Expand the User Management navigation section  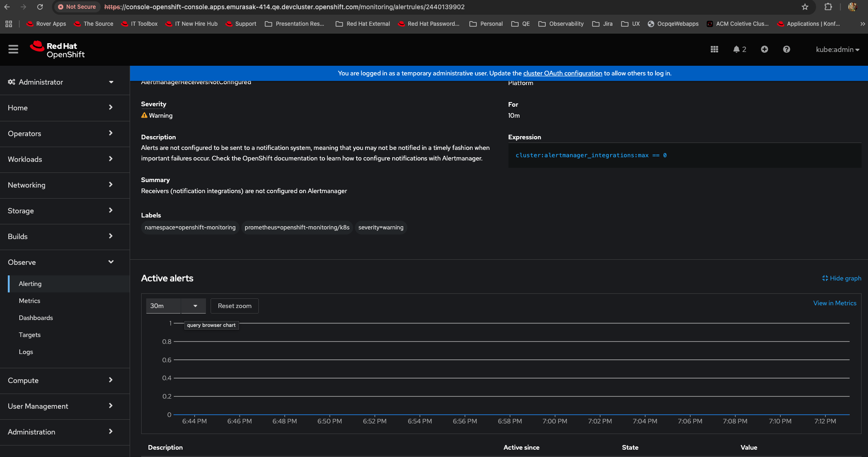pyautogui.click(x=65, y=406)
